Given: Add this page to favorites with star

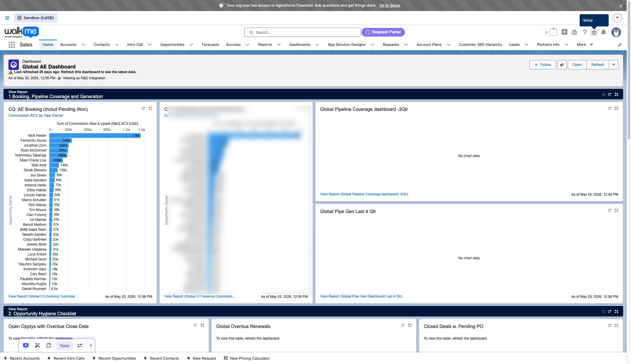Looking at the screenshot, I should click(547, 32).
